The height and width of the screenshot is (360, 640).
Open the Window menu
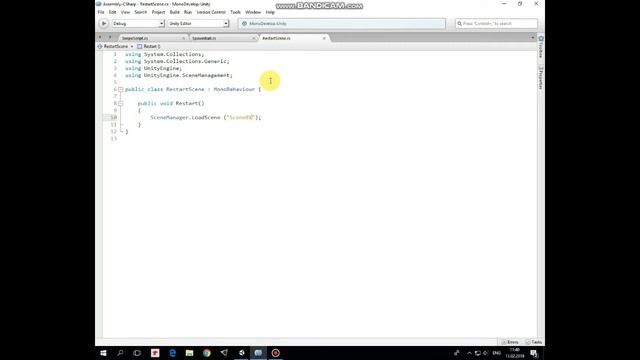tap(253, 12)
